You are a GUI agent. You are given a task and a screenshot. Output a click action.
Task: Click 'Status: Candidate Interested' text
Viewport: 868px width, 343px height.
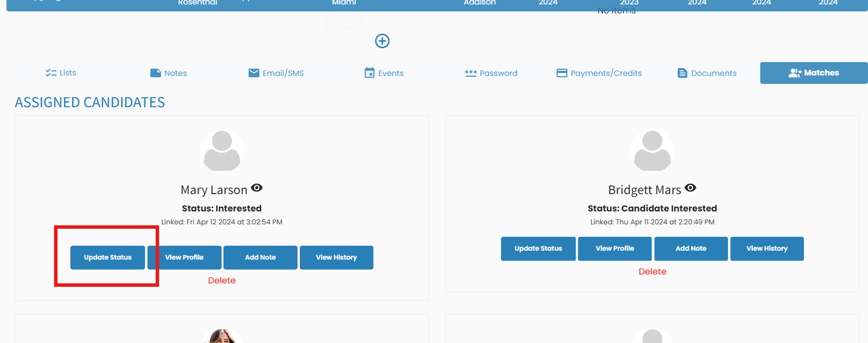(652, 208)
